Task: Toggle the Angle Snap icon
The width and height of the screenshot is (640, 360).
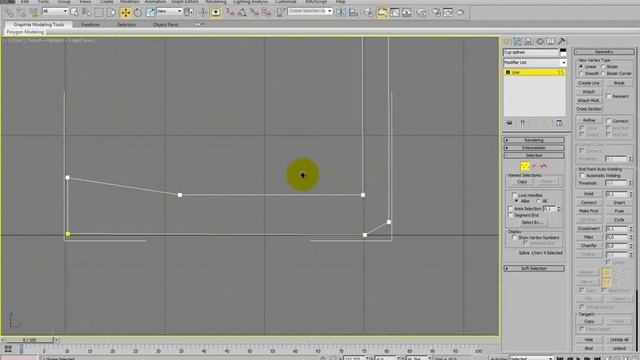Action: point(242,13)
